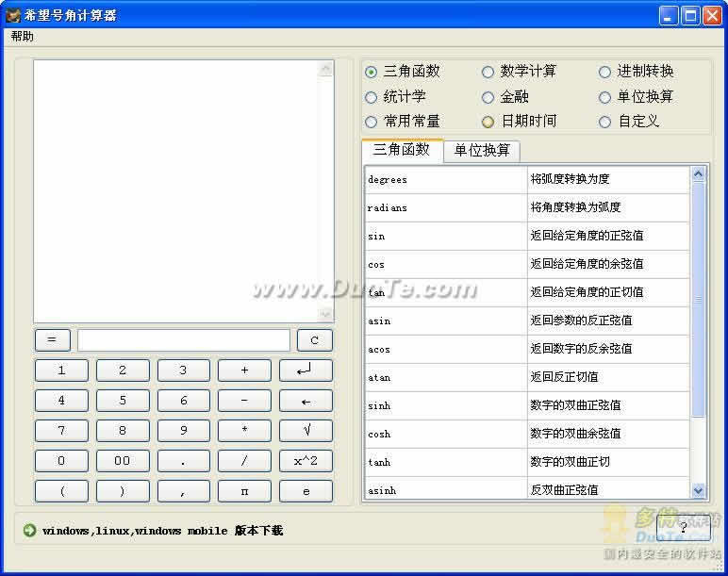Click the expression input field
The image size is (728, 576).
pyautogui.click(x=184, y=340)
